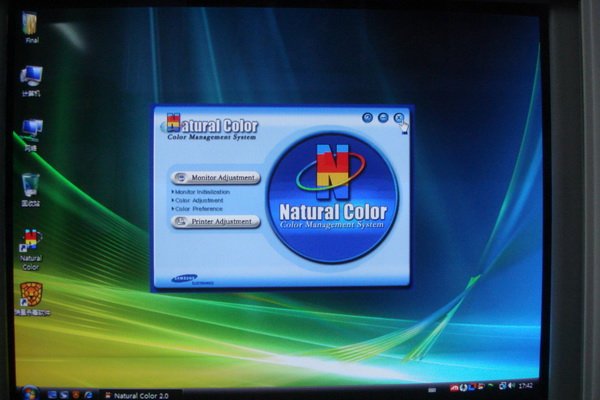This screenshot has height=400, width=600.
Task: Select the Recycle Bin desktop icon
Action: pos(31,190)
